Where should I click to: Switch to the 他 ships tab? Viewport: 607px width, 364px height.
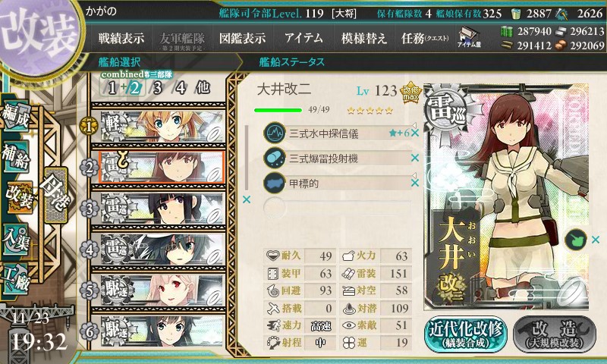(x=203, y=88)
